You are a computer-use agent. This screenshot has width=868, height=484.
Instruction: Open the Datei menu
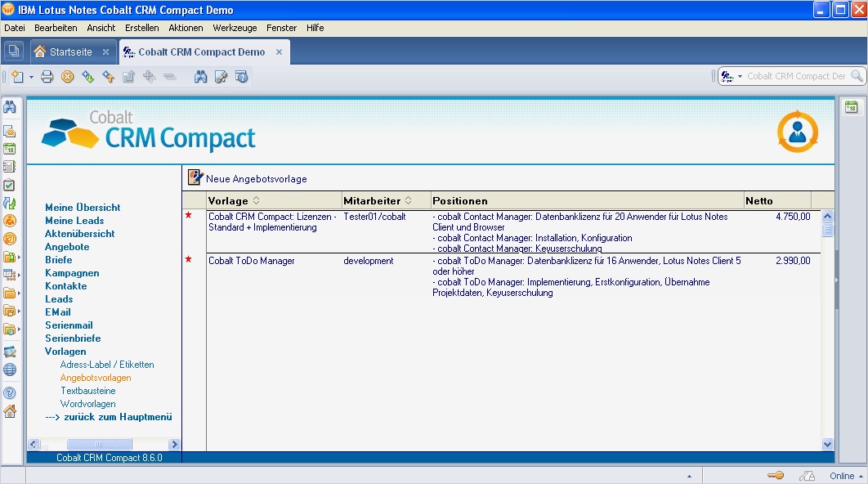(x=15, y=28)
